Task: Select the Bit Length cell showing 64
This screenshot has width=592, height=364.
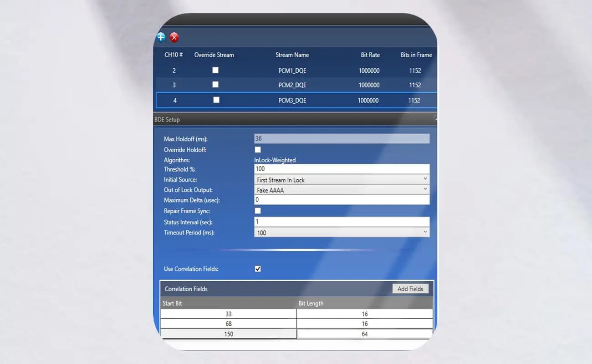Action: (364, 334)
